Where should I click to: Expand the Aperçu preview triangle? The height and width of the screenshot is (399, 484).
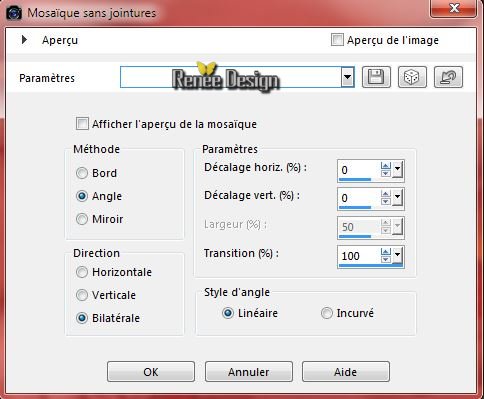coord(24,40)
